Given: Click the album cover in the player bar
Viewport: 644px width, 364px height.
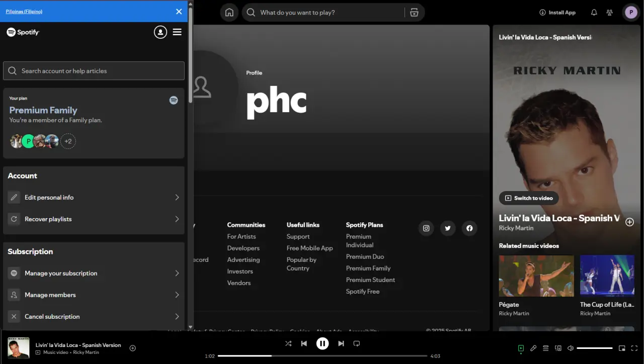Looking at the screenshot, I should 19,348.
